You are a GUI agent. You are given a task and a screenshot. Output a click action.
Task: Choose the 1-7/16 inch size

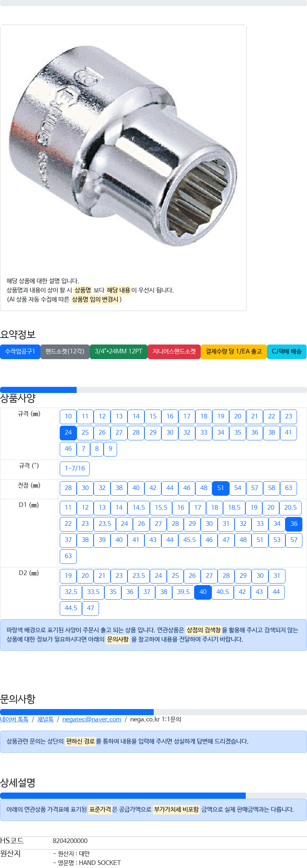[75, 468]
